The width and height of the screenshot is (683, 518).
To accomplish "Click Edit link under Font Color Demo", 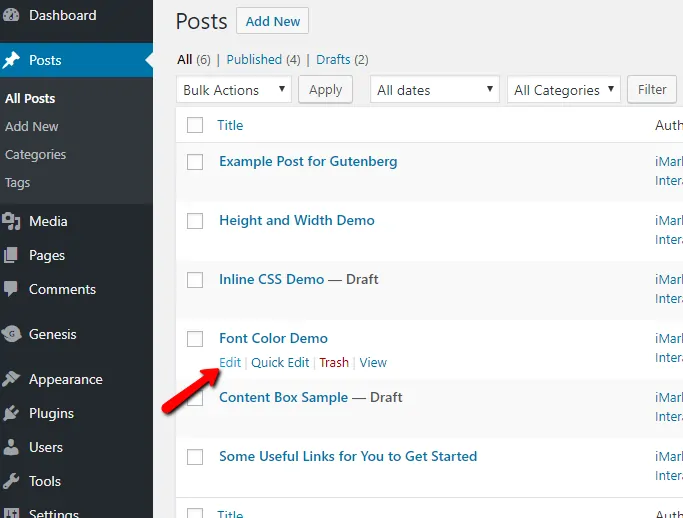I will pos(230,362).
